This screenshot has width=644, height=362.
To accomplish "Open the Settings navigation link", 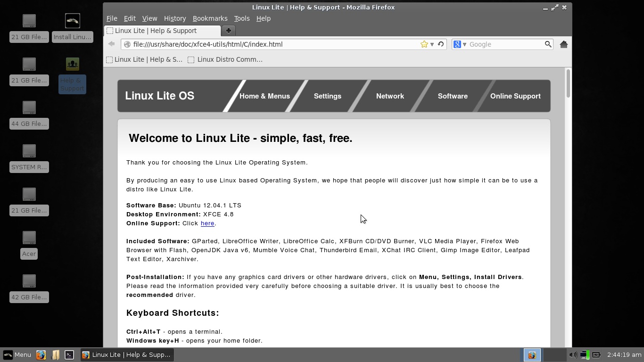I will pyautogui.click(x=328, y=96).
